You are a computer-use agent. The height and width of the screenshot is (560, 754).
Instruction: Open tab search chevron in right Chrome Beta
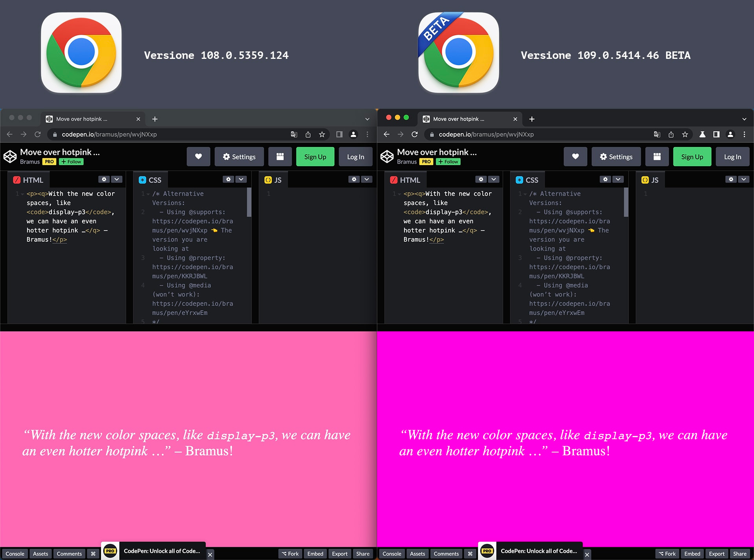click(x=744, y=119)
